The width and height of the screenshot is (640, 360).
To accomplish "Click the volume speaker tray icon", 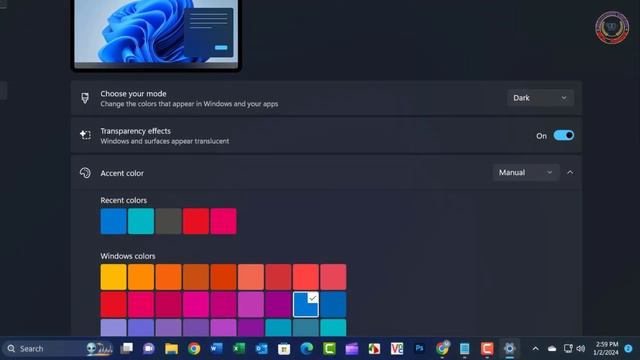I will (580, 349).
